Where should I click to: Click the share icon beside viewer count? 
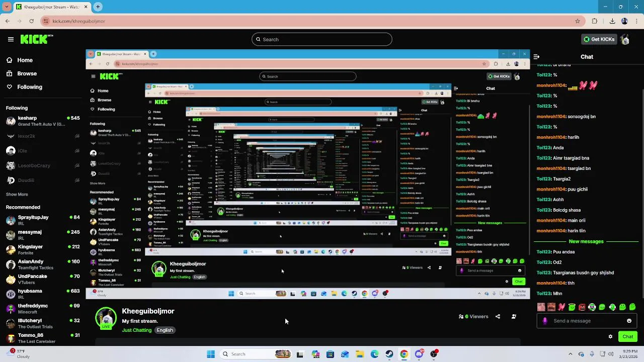click(498, 317)
